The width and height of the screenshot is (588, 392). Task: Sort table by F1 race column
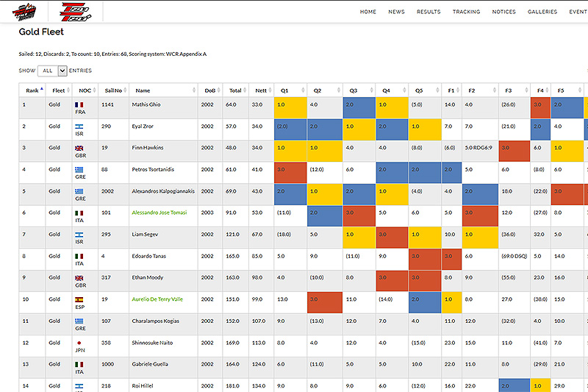pyautogui.click(x=451, y=90)
